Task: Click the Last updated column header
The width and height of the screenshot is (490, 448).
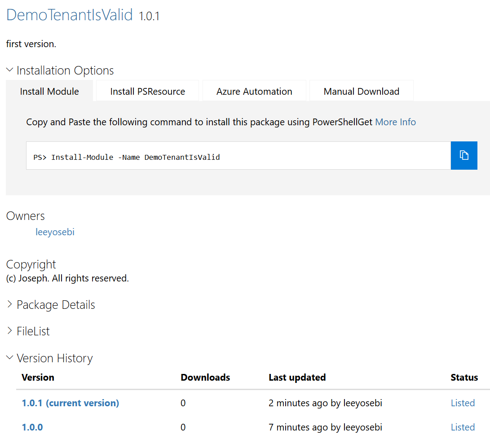Action: click(297, 378)
